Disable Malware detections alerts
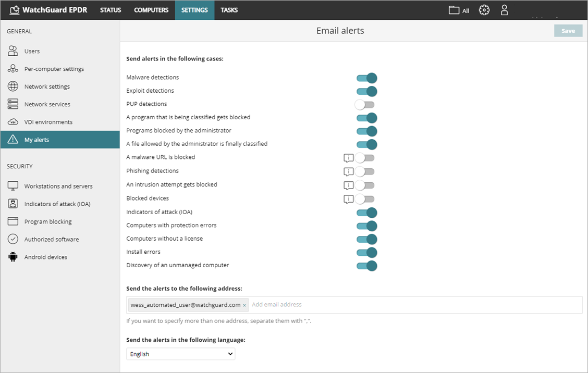588x373 pixels. [x=367, y=78]
